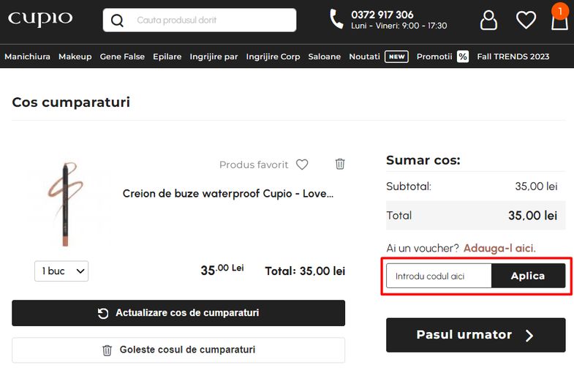Mark product favorite with heart icon
This screenshot has width=574, height=392.
(302, 165)
